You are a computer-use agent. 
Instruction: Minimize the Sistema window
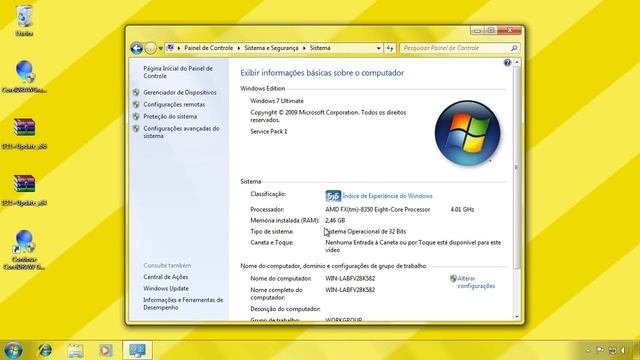pos(477,30)
